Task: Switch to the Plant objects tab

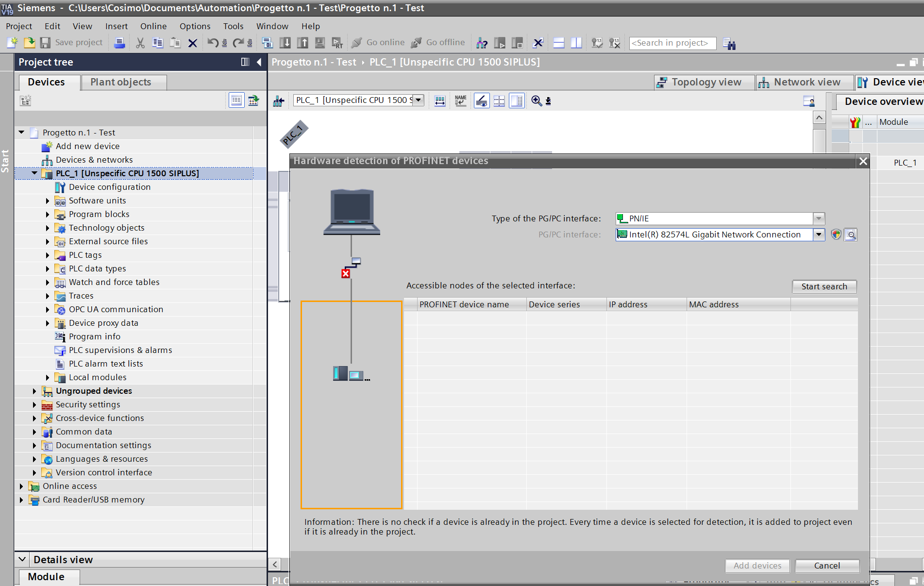Action: point(121,82)
